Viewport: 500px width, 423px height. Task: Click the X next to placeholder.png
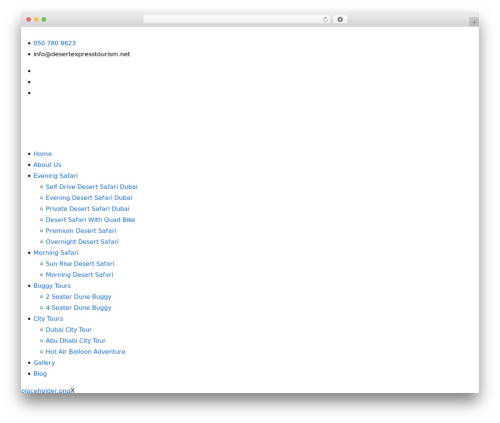[x=72, y=390]
